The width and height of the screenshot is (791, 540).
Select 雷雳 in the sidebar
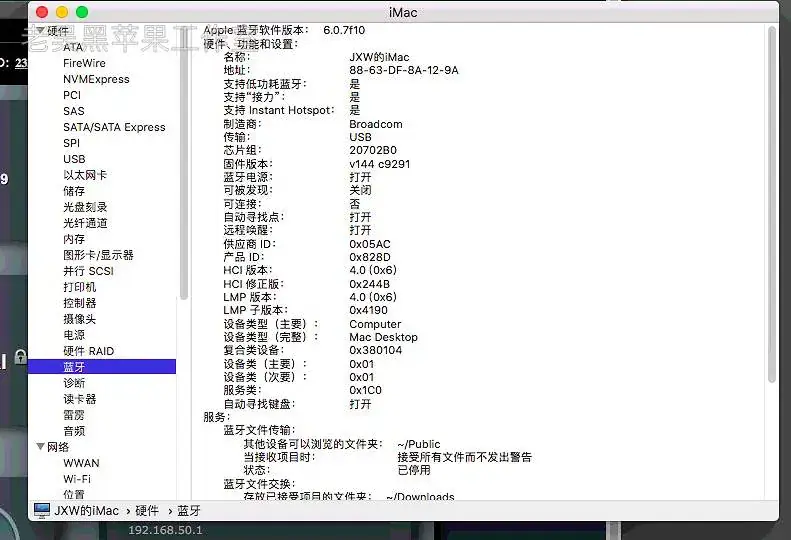coord(74,415)
